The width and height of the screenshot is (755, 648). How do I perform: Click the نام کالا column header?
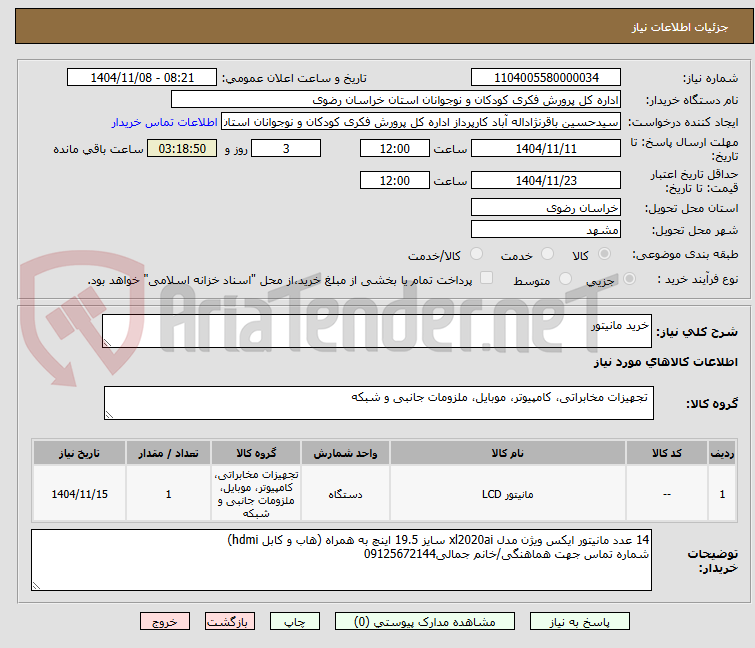click(x=508, y=453)
